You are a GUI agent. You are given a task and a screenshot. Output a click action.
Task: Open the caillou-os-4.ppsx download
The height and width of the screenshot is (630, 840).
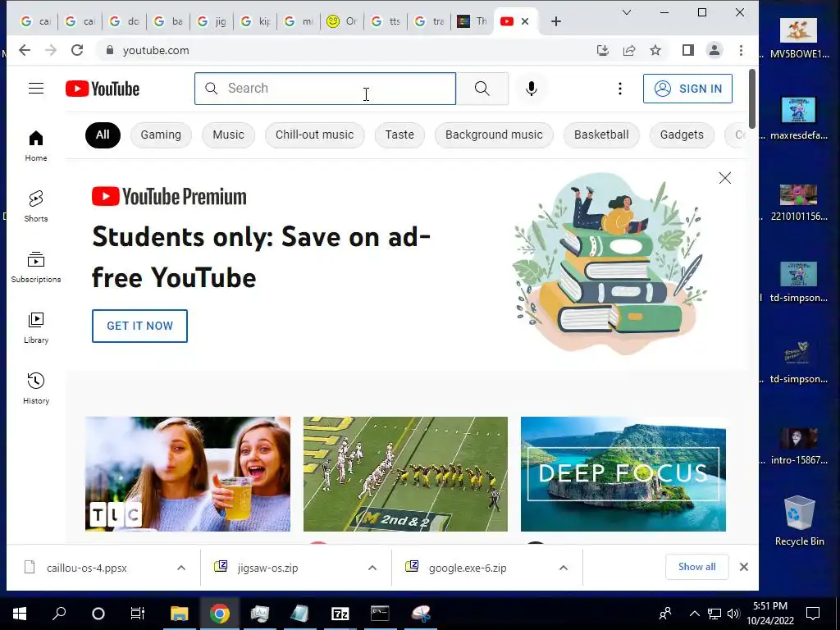(85, 568)
